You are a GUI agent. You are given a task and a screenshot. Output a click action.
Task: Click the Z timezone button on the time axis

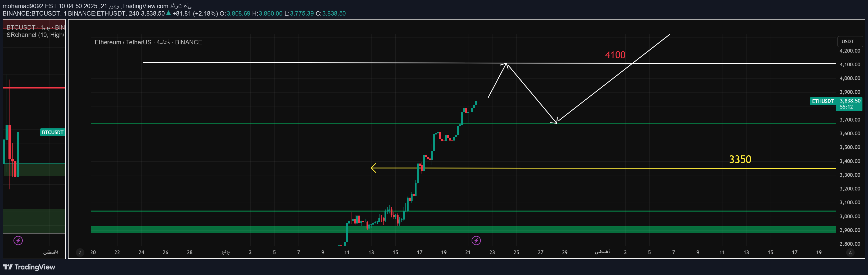coord(80,252)
